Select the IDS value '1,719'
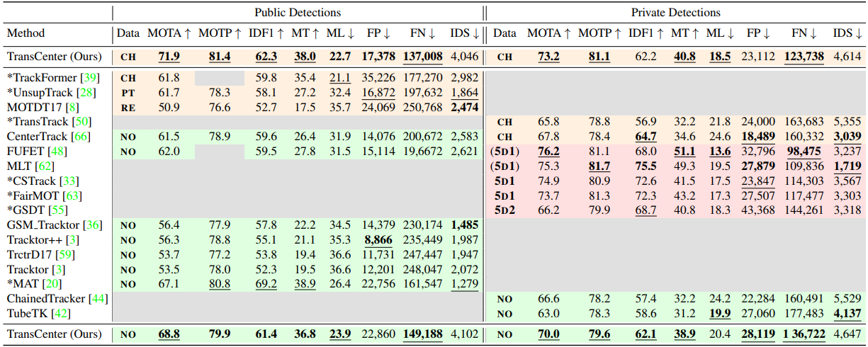Screen dimensions: 868x347 click(848, 166)
